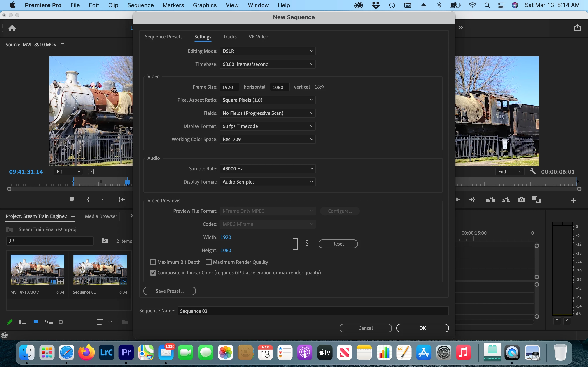
Task: Open the Working Color Space dropdown
Action: [267, 139]
